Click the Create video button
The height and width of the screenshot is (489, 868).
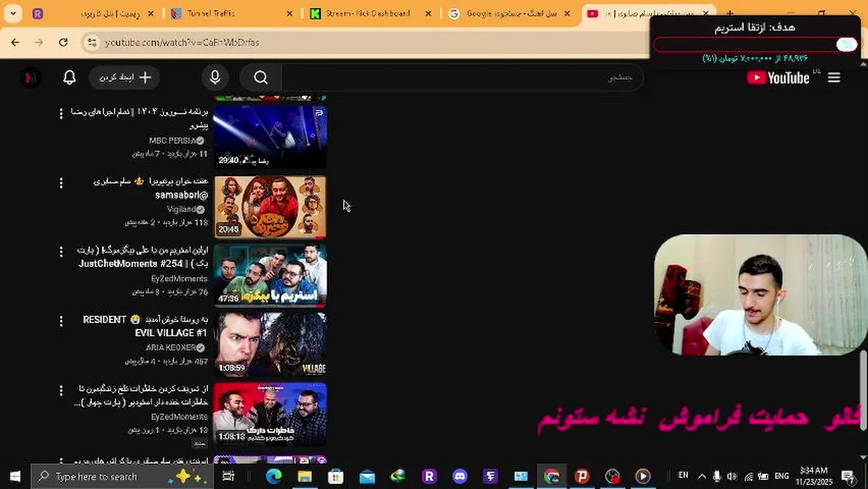pos(126,77)
